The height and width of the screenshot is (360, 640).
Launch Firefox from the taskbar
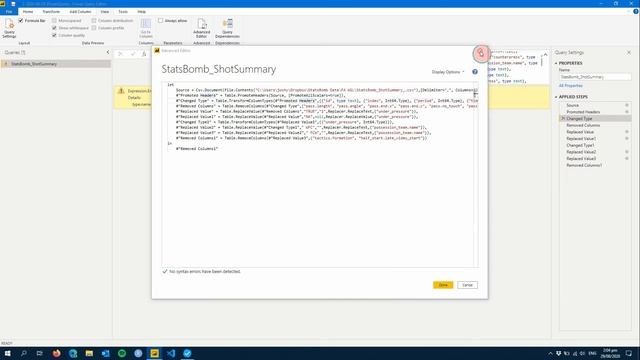(56, 353)
